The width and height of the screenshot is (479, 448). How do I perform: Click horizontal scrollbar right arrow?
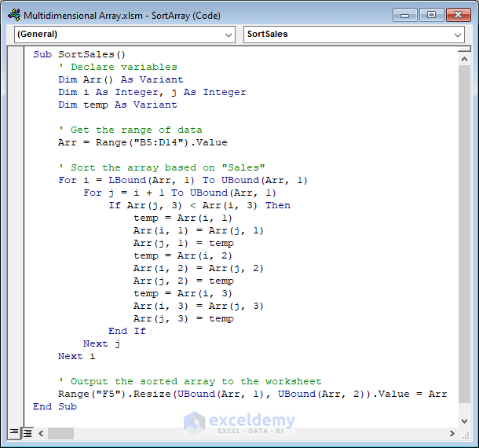452,433
